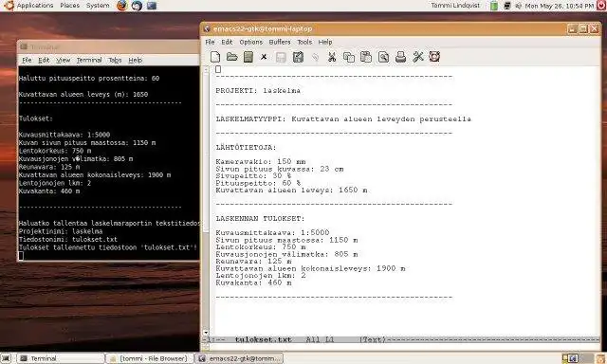Viewport: 607px width, 364px height.
Task: Launch Firefox from the top panel
Action: 122,6
